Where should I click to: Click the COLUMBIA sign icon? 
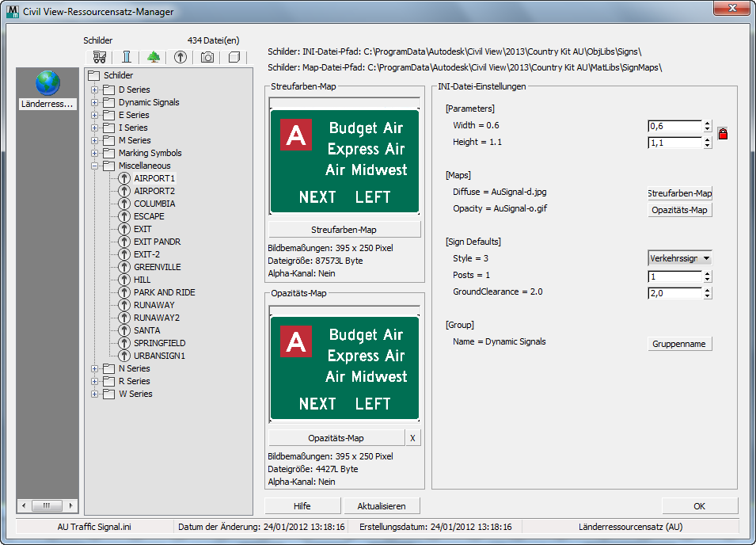click(124, 204)
